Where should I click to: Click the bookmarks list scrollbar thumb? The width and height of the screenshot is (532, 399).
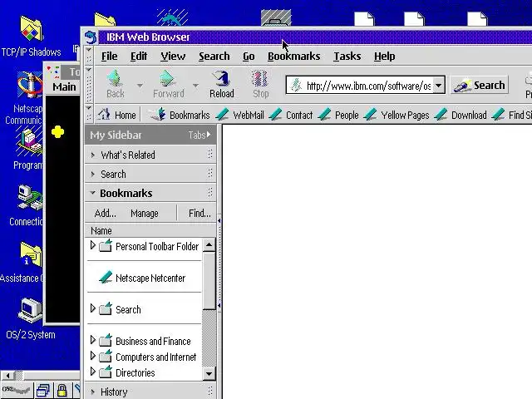pyautogui.click(x=209, y=280)
